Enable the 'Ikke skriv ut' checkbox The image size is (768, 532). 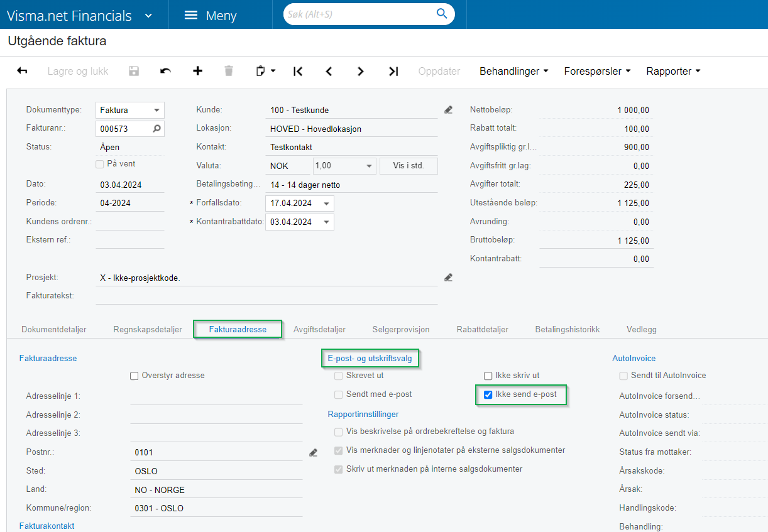488,376
